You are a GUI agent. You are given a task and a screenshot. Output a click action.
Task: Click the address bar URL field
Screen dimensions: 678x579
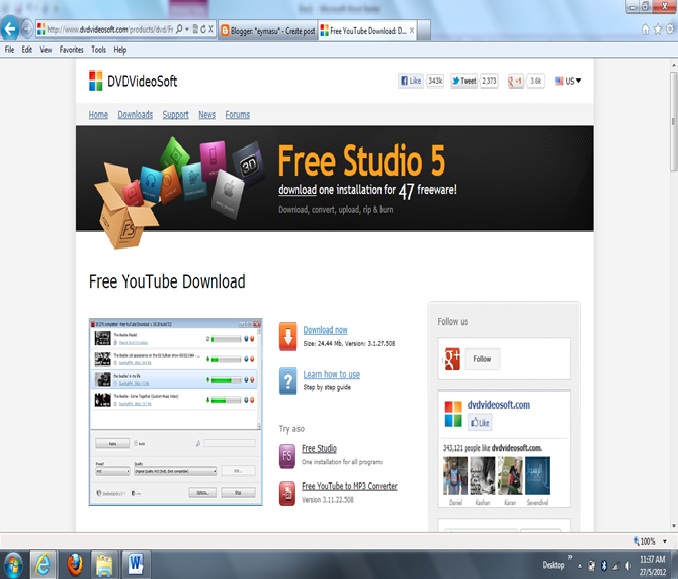coord(109,29)
